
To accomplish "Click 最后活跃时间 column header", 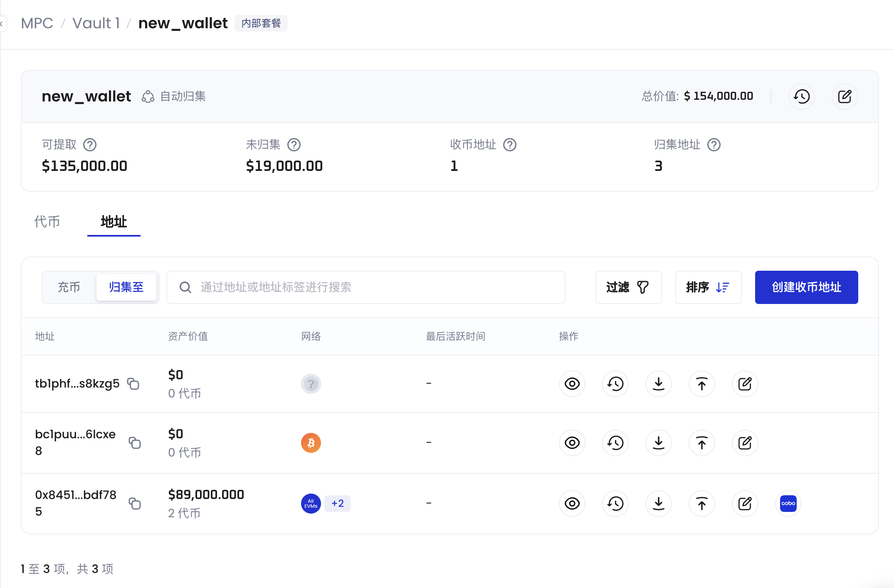I will pos(456,336).
